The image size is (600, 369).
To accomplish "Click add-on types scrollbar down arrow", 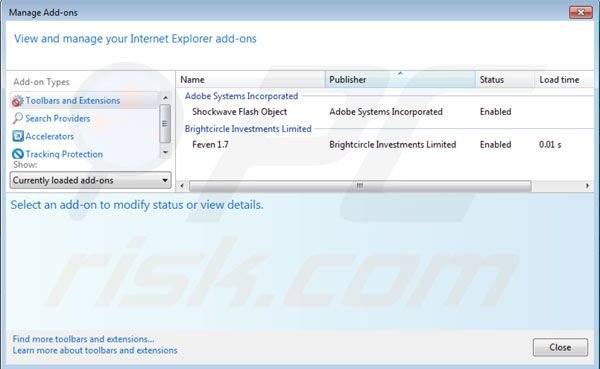I will click(165, 152).
